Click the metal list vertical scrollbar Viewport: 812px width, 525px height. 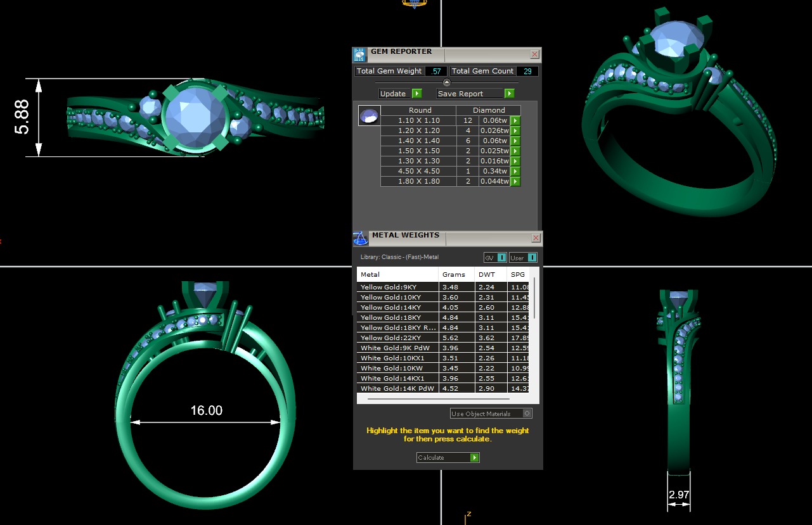click(x=534, y=298)
